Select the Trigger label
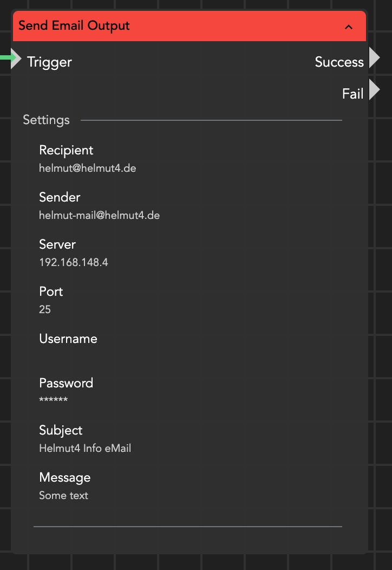392x570 pixels. (x=49, y=62)
